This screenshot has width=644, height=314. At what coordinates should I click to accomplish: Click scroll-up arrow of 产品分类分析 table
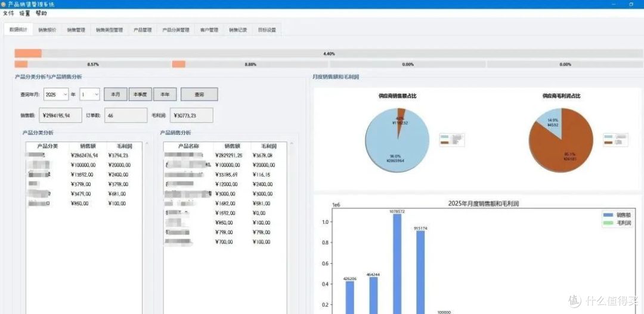pos(147,144)
